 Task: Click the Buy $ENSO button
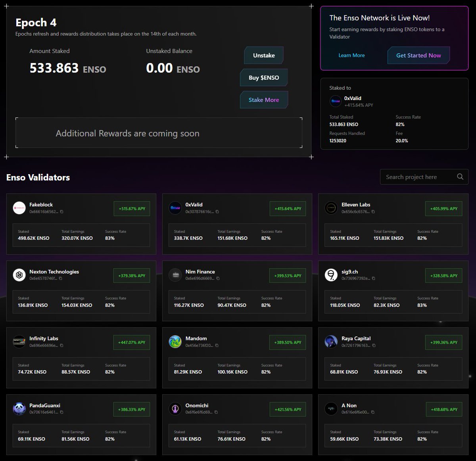coord(264,78)
